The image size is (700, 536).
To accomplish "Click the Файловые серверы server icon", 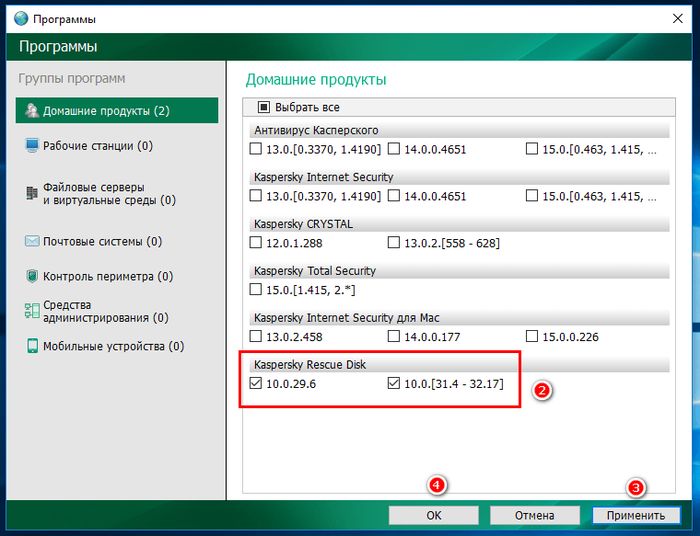I will coord(32,194).
